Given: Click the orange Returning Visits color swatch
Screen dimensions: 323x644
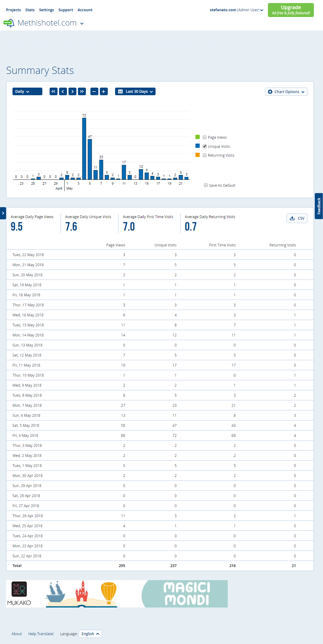Looking at the screenshot, I should coord(198,155).
